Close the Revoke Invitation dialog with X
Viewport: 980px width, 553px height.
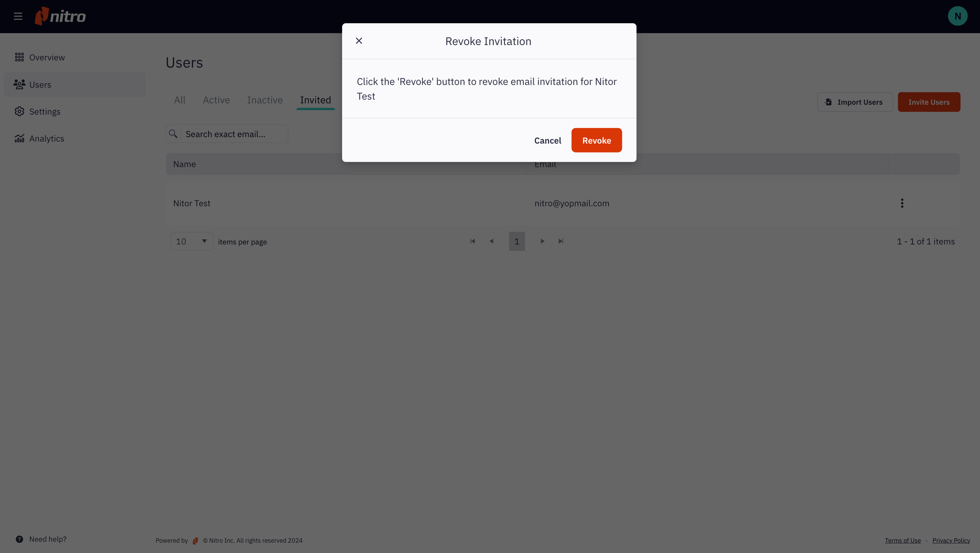pyautogui.click(x=359, y=41)
